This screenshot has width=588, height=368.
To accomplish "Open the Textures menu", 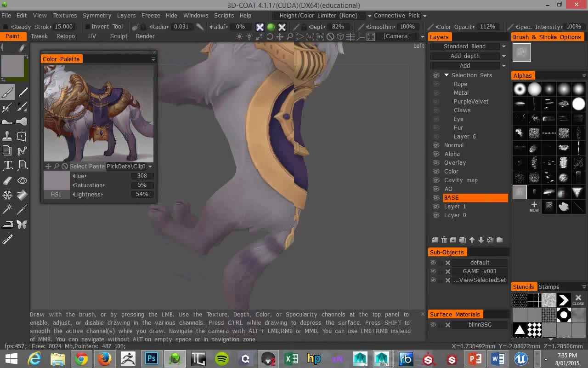I will click(65, 16).
